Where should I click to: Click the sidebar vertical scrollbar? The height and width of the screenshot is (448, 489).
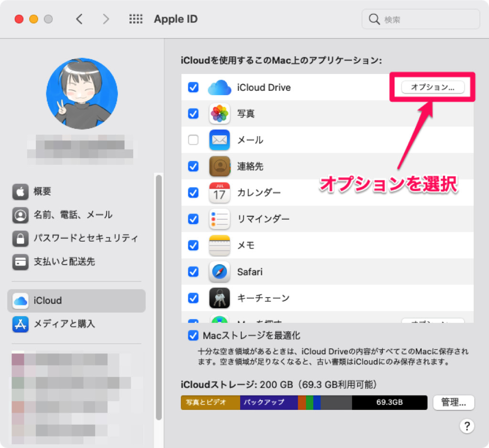click(x=159, y=298)
